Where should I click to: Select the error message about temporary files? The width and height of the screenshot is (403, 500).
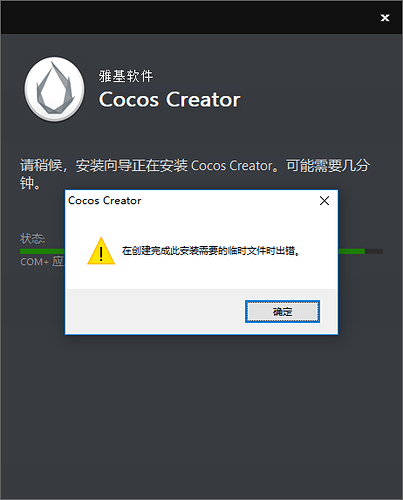211,251
